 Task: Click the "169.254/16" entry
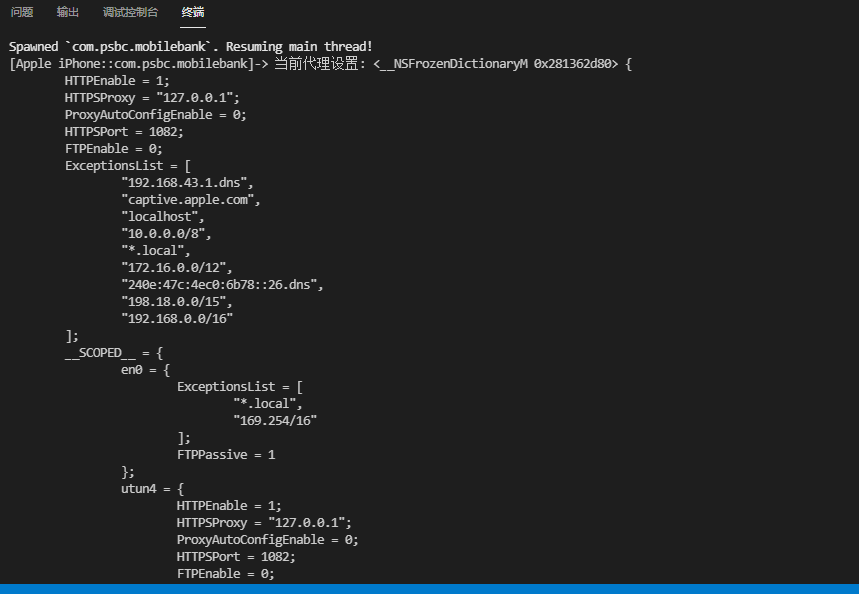[x=275, y=421]
